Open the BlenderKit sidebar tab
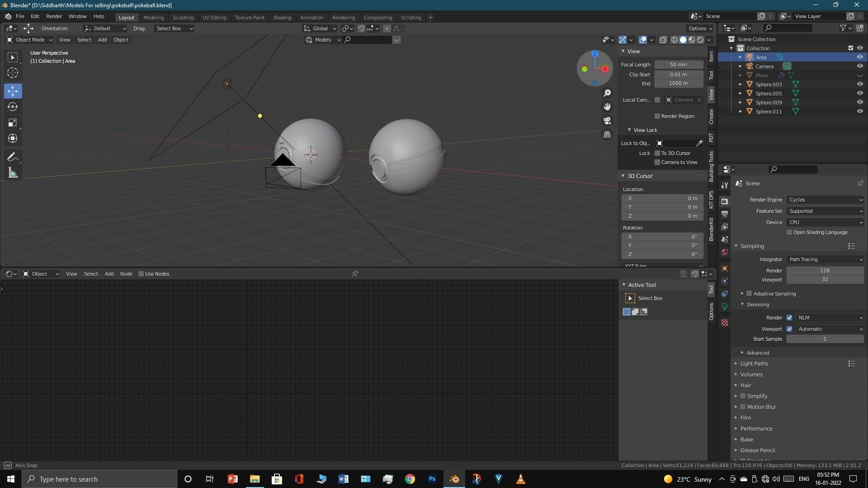 click(712, 229)
